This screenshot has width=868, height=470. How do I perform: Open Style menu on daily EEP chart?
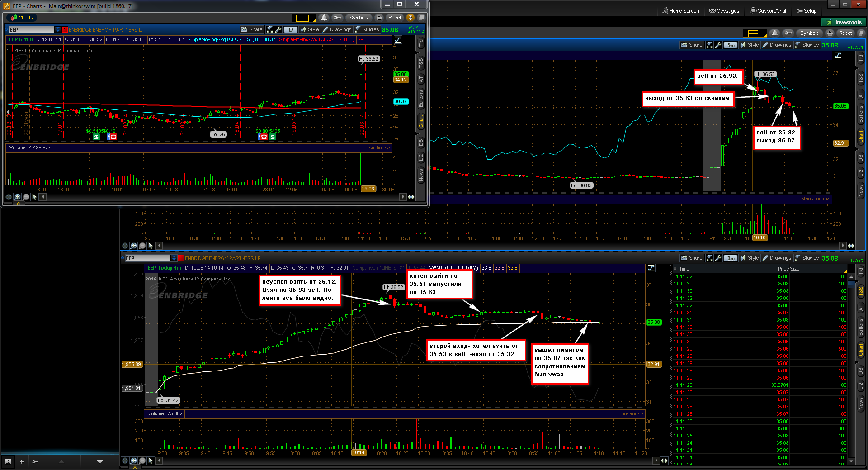310,29
